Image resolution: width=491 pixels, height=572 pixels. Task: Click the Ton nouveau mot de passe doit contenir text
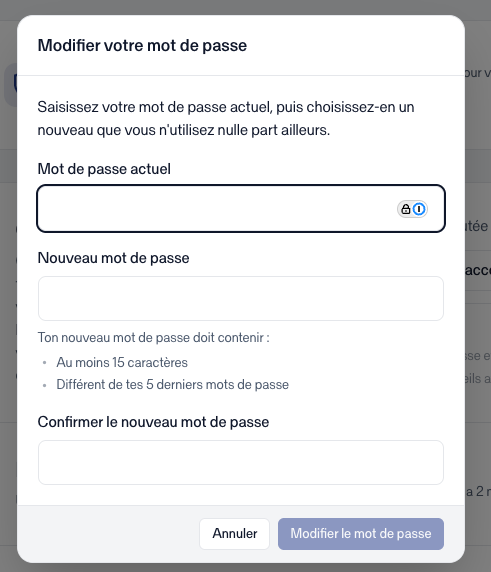154,338
